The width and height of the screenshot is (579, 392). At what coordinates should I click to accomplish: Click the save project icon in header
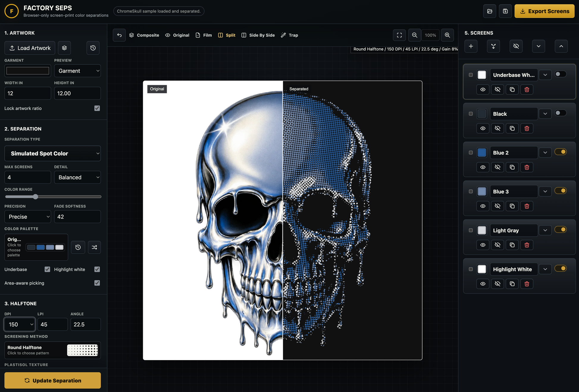click(505, 11)
